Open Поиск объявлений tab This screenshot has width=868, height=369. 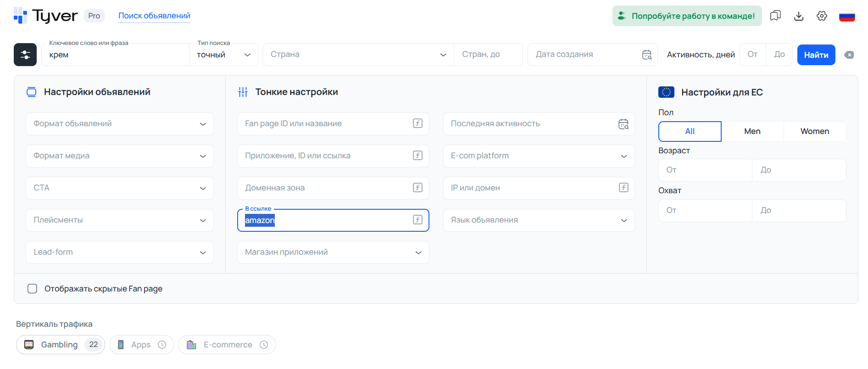point(154,16)
